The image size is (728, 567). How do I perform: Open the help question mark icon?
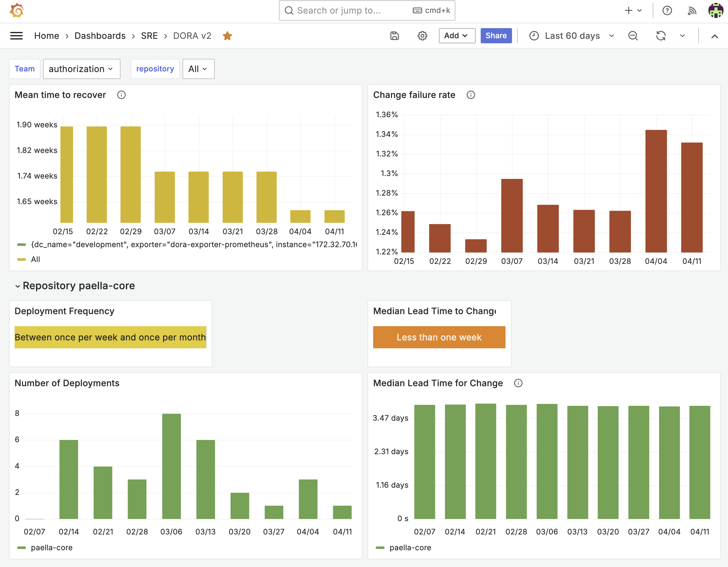(667, 11)
